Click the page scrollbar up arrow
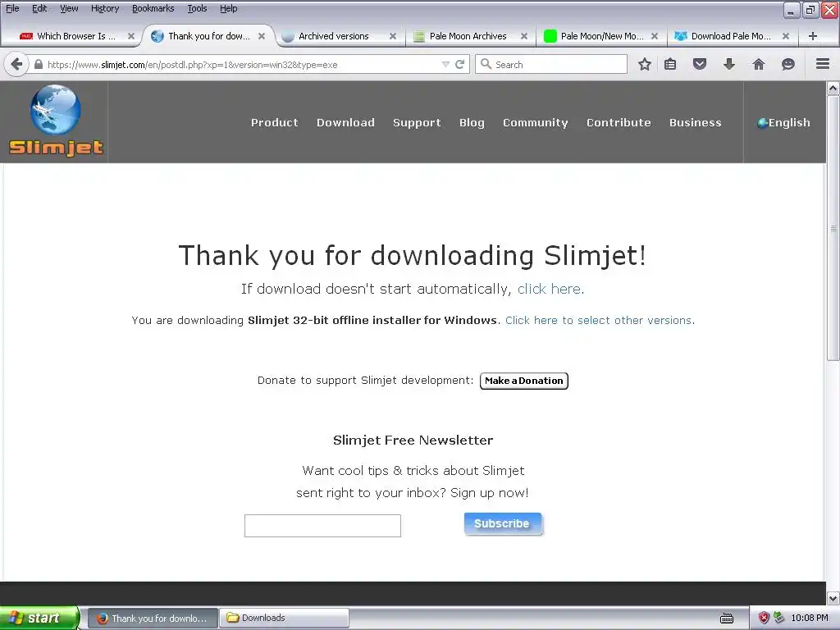This screenshot has height=630, width=840. [833, 88]
